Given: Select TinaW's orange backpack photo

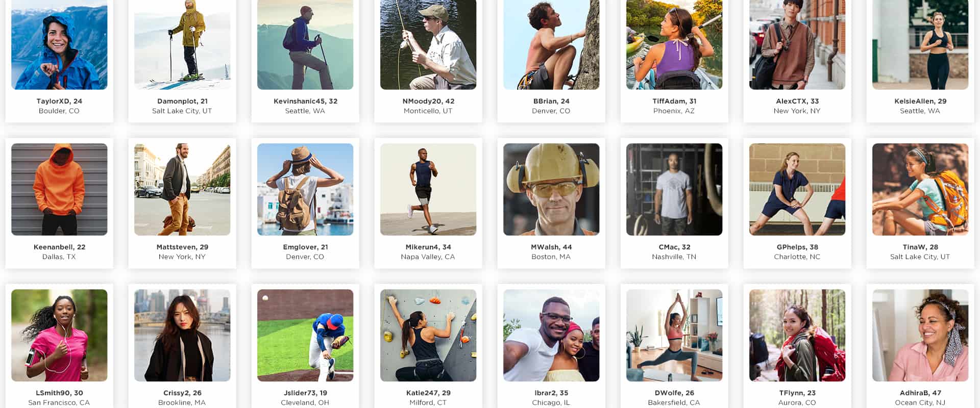Looking at the screenshot, I should tap(920, 189).
